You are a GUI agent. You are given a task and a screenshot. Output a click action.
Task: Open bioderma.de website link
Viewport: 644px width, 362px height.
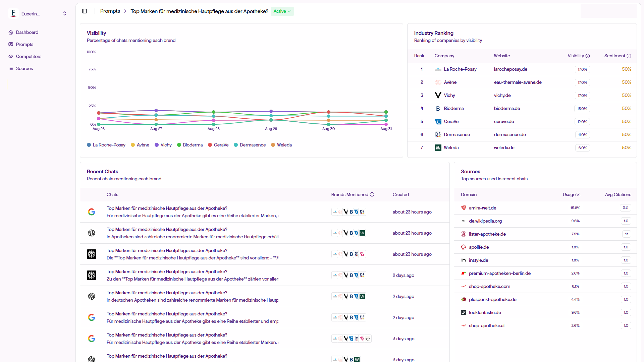pyautogui.click(x=507, y=108)
